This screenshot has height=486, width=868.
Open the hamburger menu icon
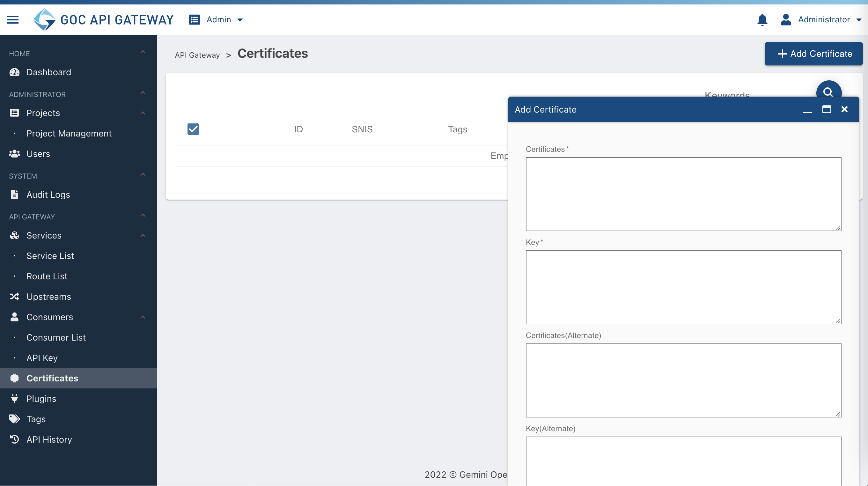click(x=13, y=19)
